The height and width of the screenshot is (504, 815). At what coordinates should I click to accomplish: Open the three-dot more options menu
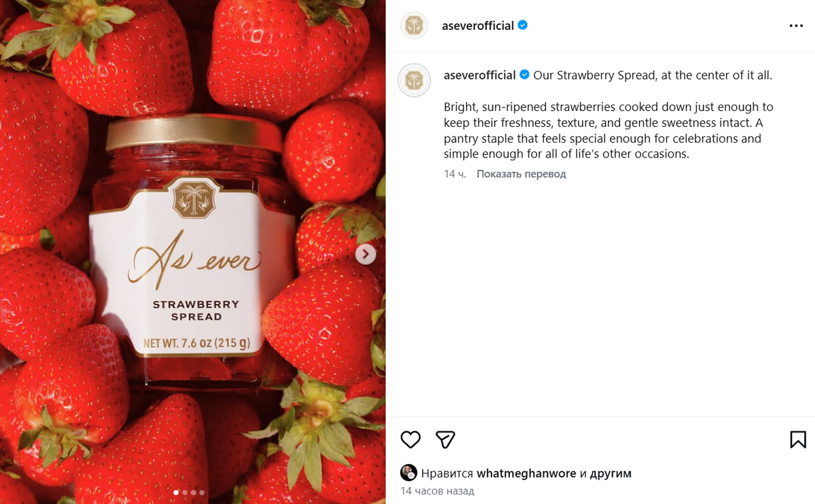[796, 26]
